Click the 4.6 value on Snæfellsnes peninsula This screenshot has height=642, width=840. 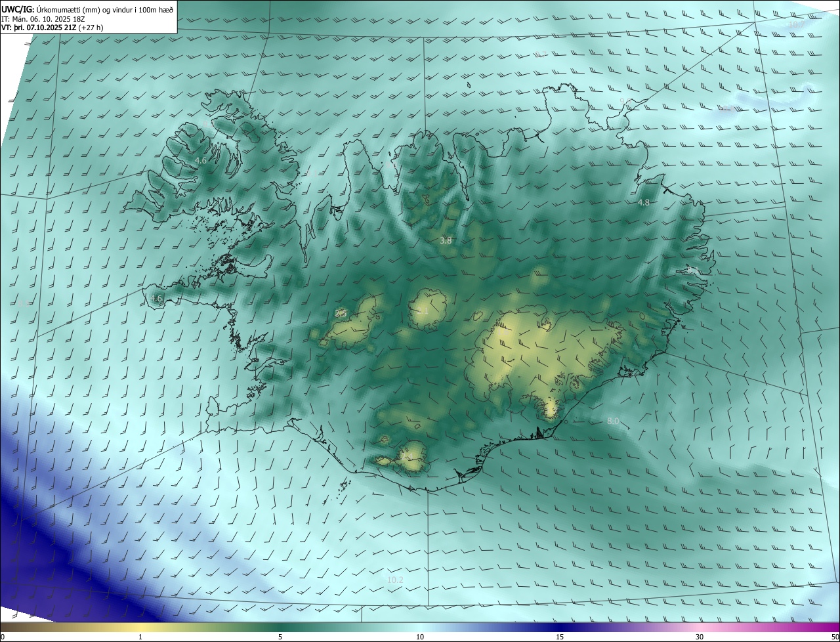click(156, 298)
